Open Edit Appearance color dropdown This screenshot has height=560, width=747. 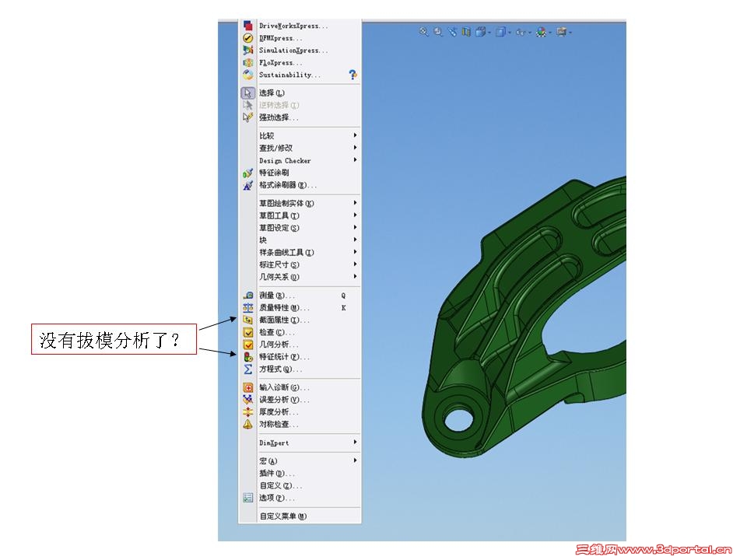click(x=543, y=32)
